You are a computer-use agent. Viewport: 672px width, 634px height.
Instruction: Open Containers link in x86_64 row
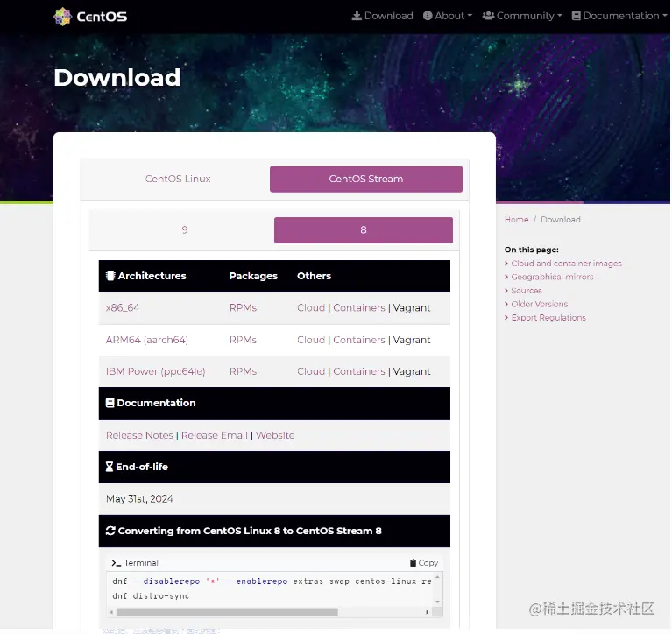pyautogui.click(x=359, y=308)
